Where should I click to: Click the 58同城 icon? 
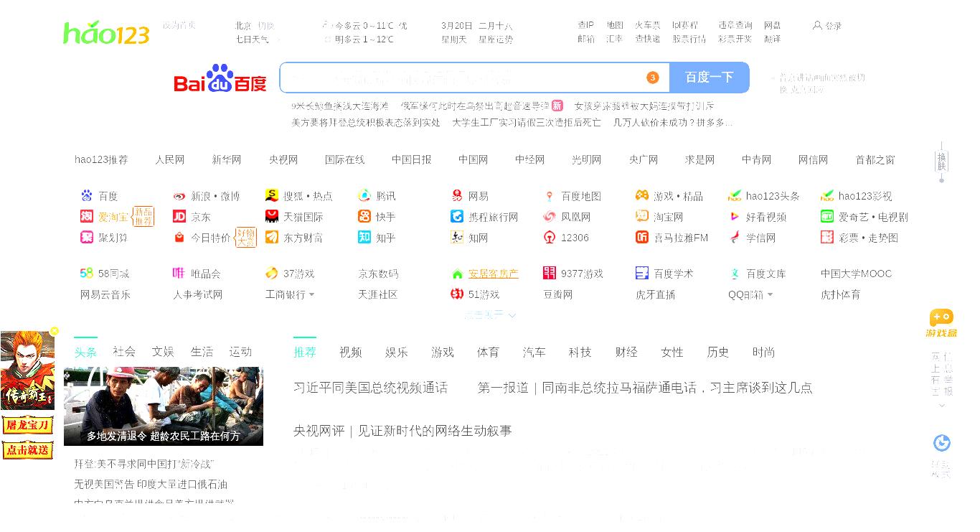87,273
